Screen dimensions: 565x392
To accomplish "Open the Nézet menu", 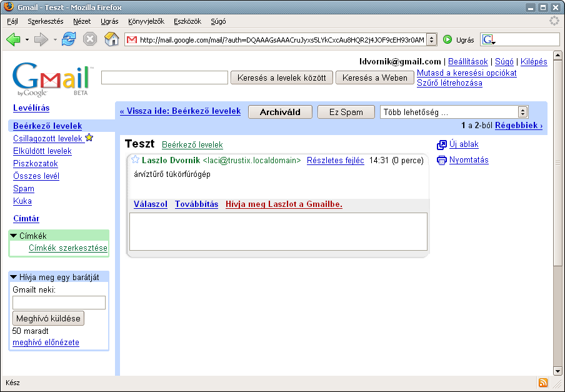I will point(82,21).
